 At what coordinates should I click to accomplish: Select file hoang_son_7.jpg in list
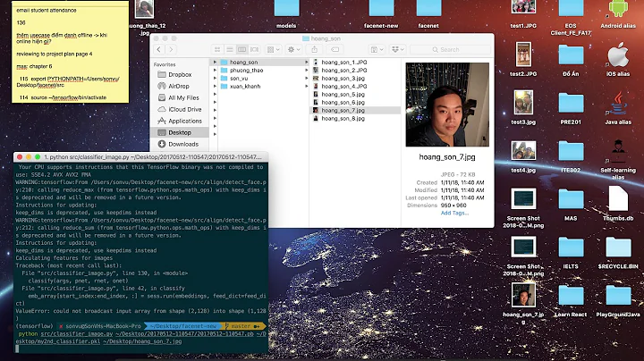click(x=343, y=110)
